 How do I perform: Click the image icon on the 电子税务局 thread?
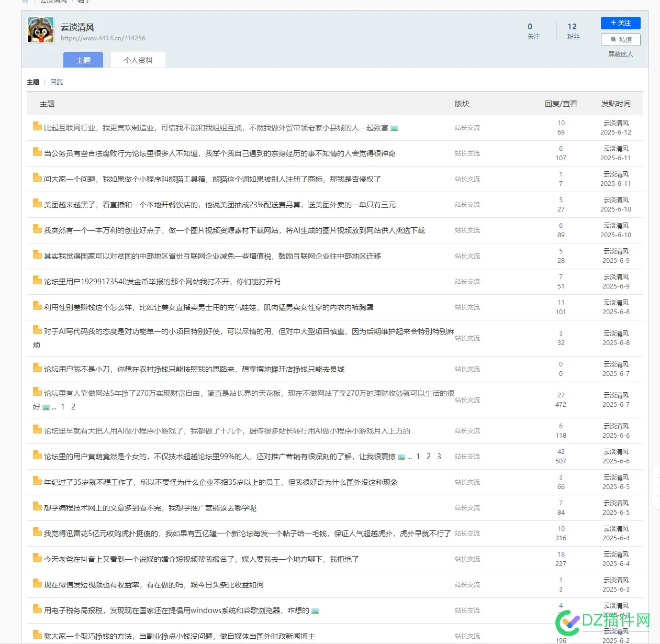tap(315, 611)
